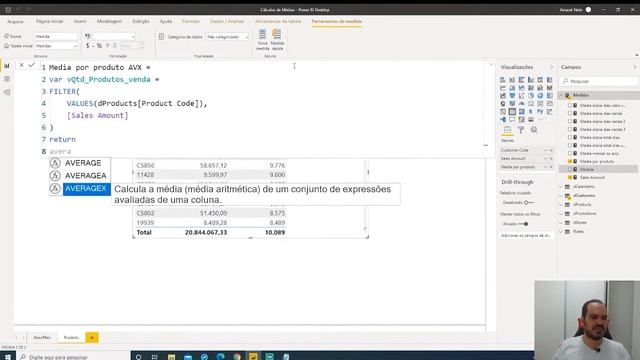Expand the dCalendario table
The width and height of the screenshot is (640, 360).
click(561, 187)
